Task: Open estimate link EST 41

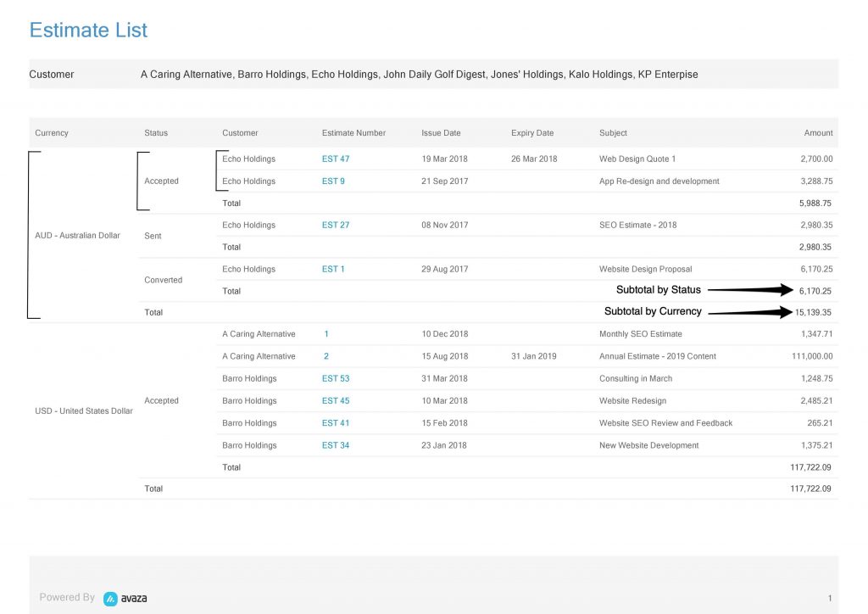Action: pyautogui.click(x=336, y=423)
